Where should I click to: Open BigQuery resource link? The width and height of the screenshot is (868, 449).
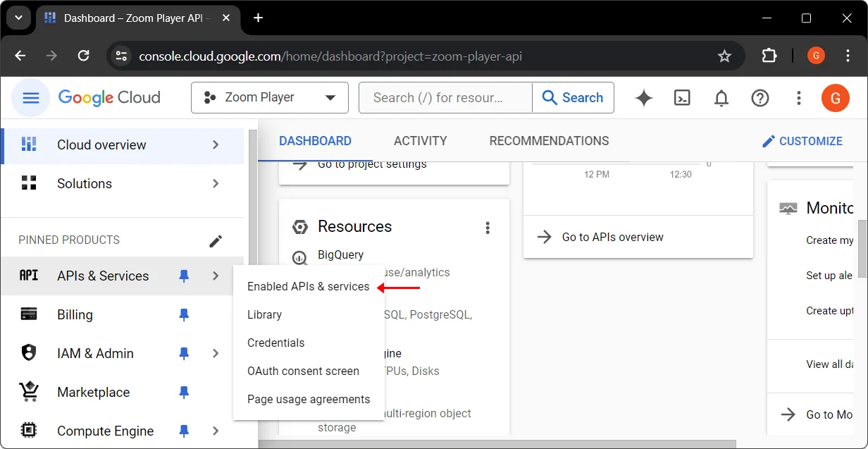click(340, 255)
